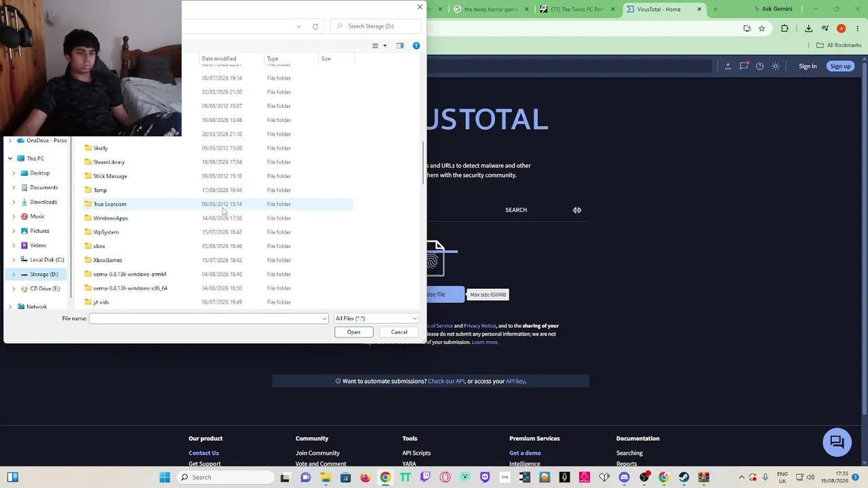The height and width of the screenshot is (488, 868).
Task: Refresh the Storage (D:) folder listing
Action: point(315,26)
